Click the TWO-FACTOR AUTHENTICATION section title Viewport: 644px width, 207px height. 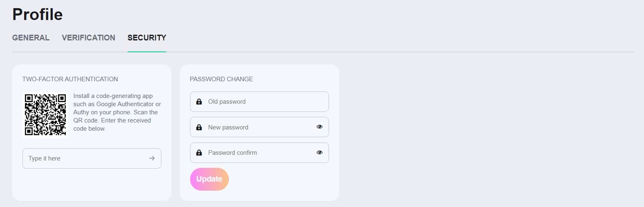click(x=70, y=79)
